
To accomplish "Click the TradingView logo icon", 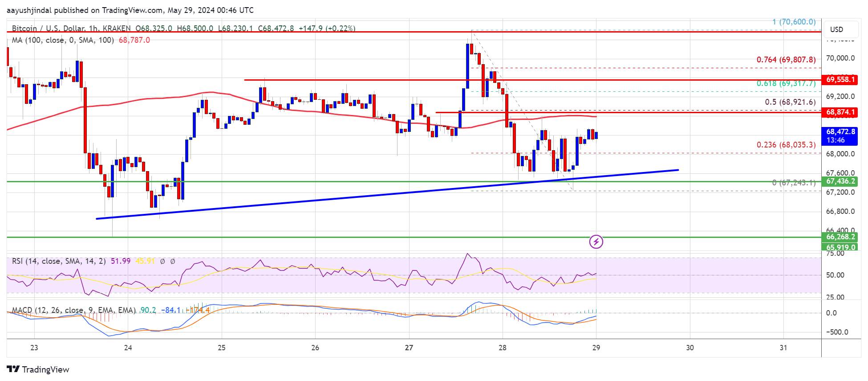I will coord(13,369).
